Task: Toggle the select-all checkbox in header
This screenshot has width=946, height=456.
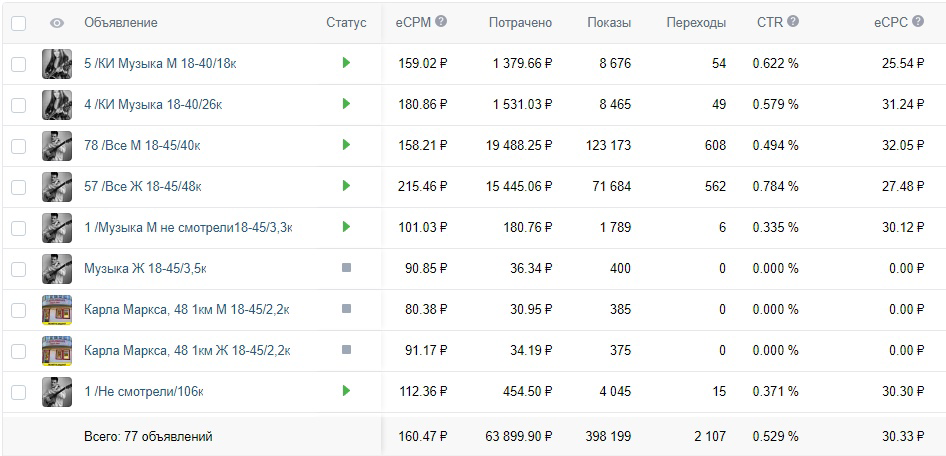Action: [x=19, y=24]
